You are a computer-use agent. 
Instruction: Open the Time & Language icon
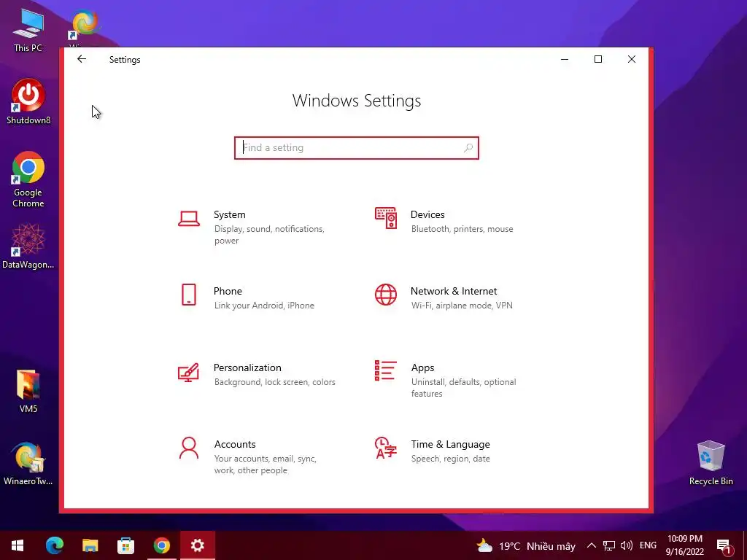[385, 448]
